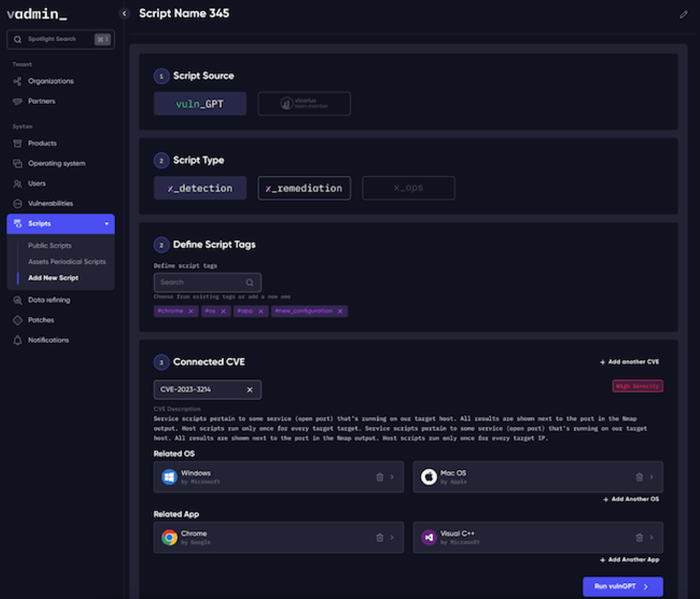
Task: Select x_detection script type
Action: click(x=200, y=188)
